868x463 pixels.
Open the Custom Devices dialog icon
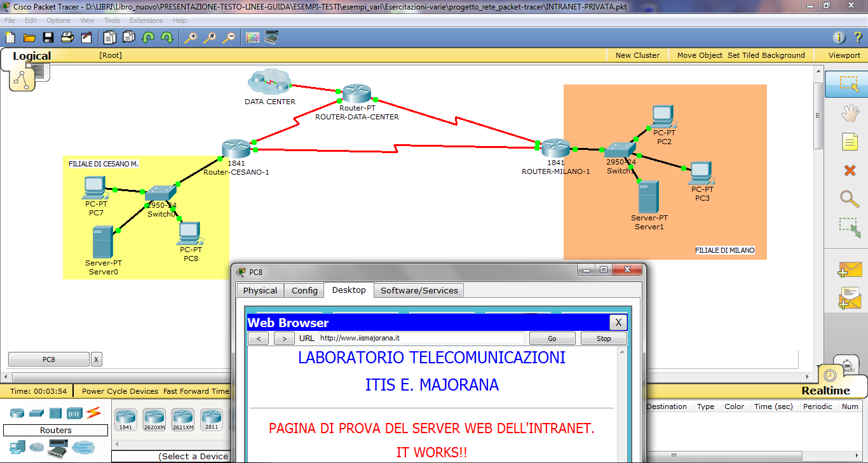click(x=271, y=37)
